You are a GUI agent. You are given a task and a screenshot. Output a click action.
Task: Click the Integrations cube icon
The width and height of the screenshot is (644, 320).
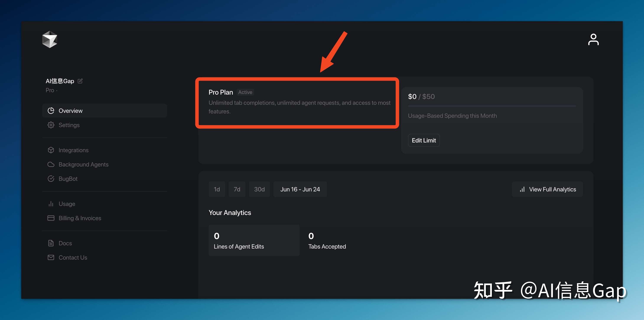point(51,150)
